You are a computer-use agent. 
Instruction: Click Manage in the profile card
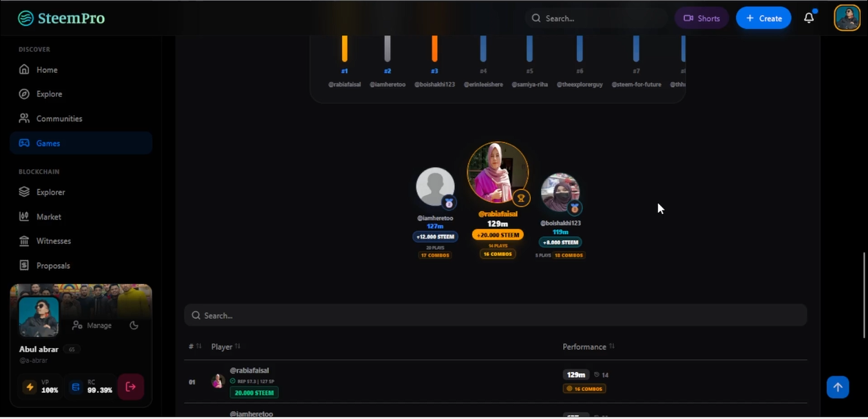pyautogui.click(x=92, y=325)
